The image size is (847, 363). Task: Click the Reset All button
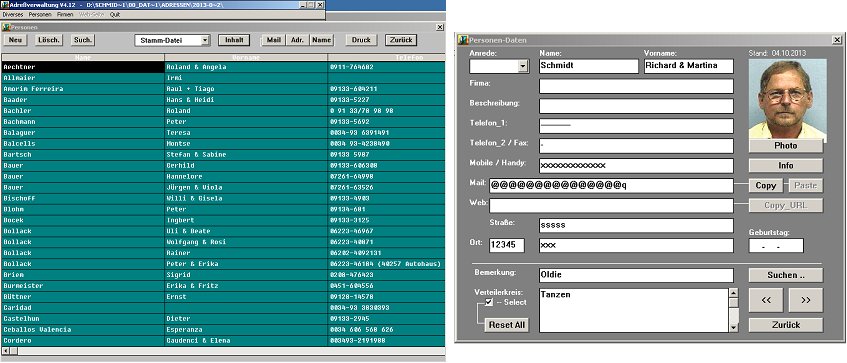(507, 325)
